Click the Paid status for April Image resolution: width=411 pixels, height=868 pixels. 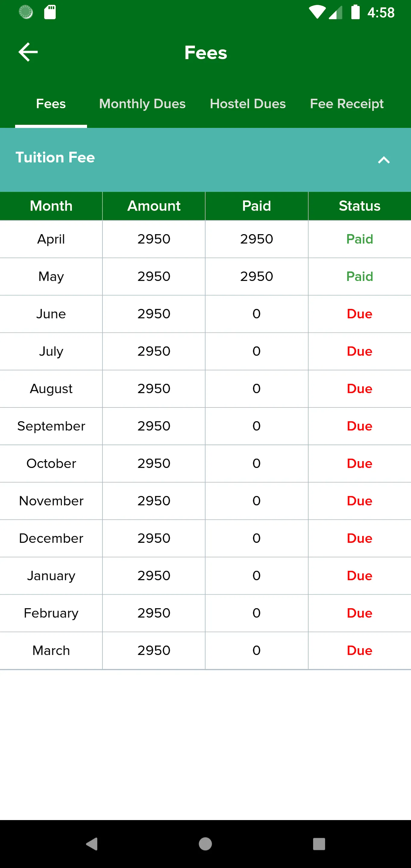point(359,239)
